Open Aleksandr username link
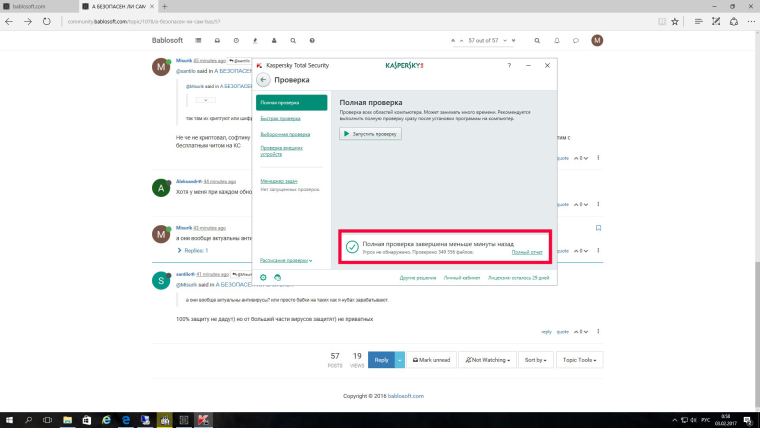Viewport: 760px width, 428px height. [189, 181]
